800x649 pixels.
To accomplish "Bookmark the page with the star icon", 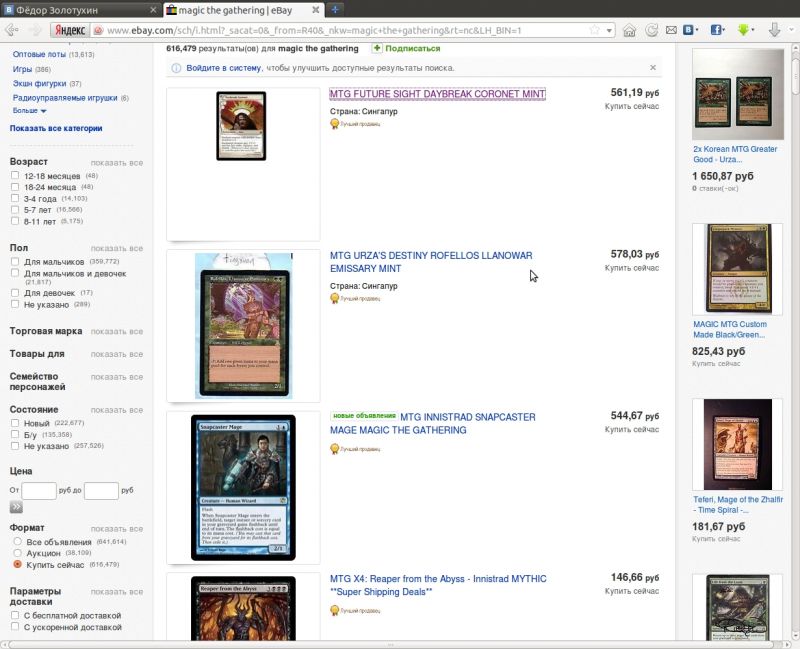I will pyautogui.click(x=594, y=30).
